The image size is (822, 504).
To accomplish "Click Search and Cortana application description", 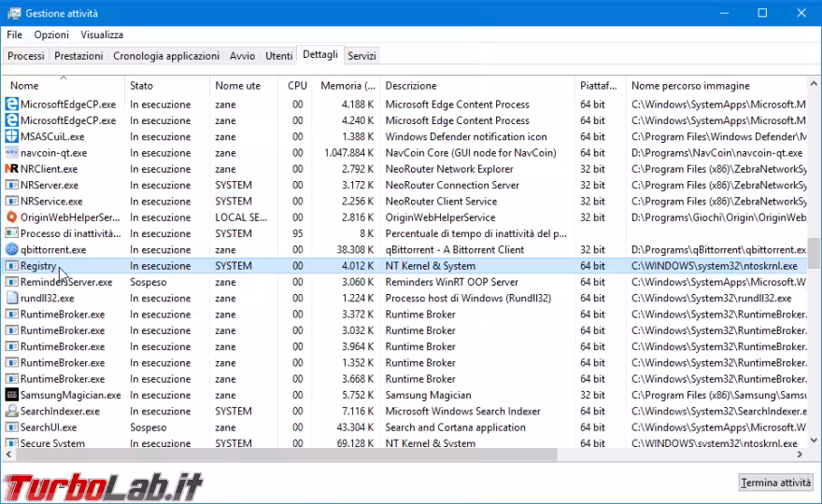I will point(456,427).
